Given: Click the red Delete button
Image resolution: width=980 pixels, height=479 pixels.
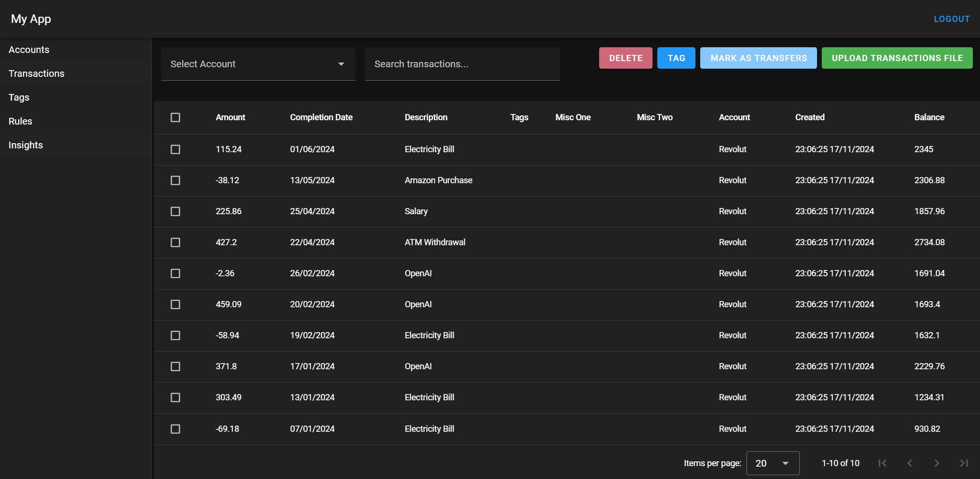Looking at the screenshot, I should (625, 58).
